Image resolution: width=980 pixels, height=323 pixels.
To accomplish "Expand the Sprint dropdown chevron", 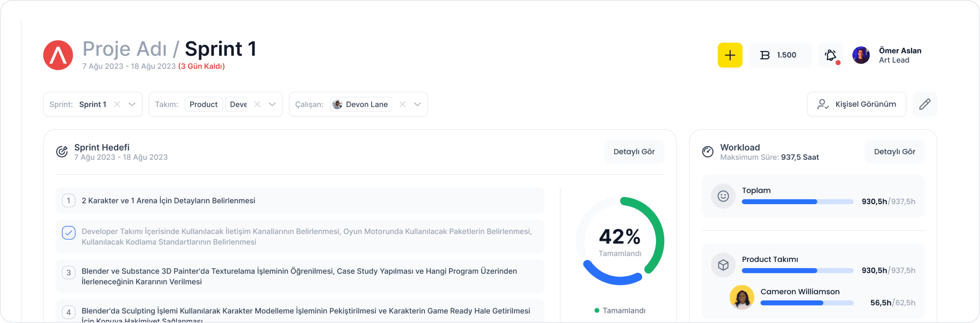I will click(132, 104).
